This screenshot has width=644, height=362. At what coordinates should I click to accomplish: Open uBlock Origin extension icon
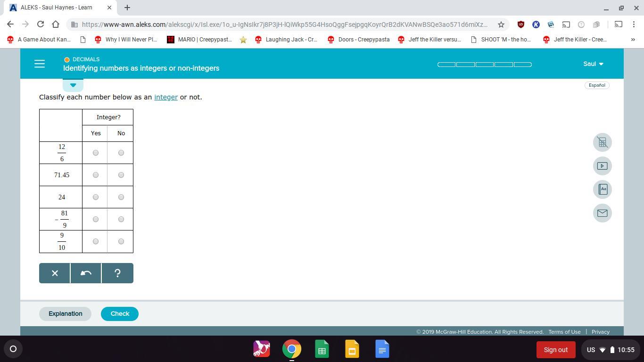coord(521,24)
